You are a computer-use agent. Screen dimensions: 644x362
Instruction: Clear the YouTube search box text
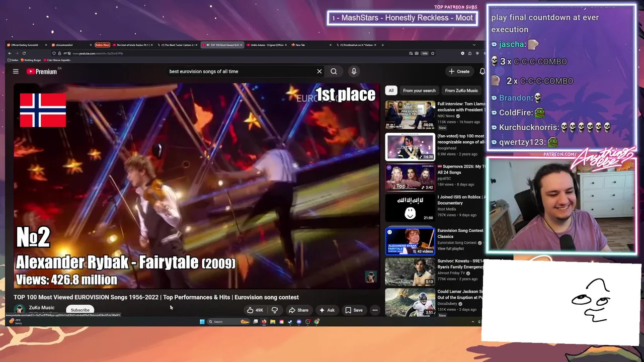[319, 71]
